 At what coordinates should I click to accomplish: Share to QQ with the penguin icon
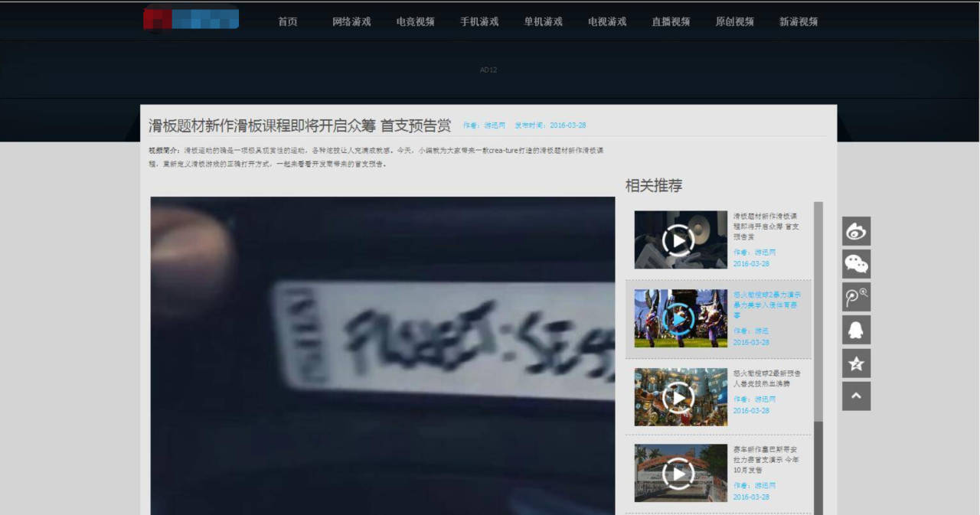[x=856, y=330]
